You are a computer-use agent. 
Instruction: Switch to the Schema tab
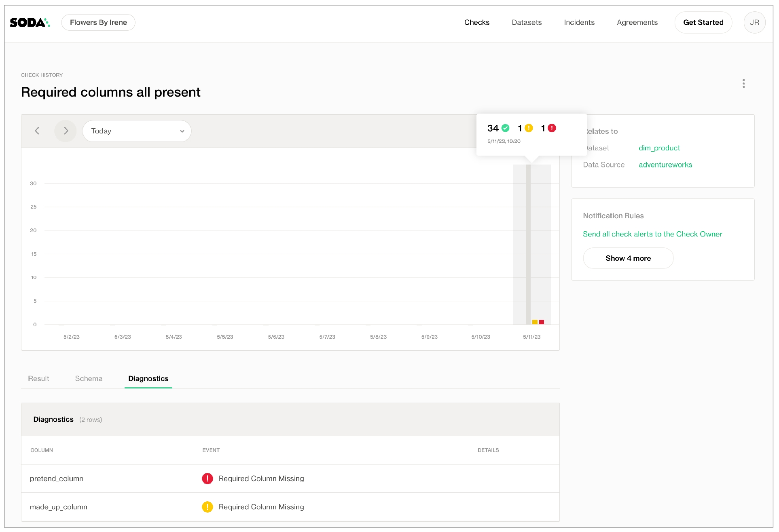pos(89,379)
